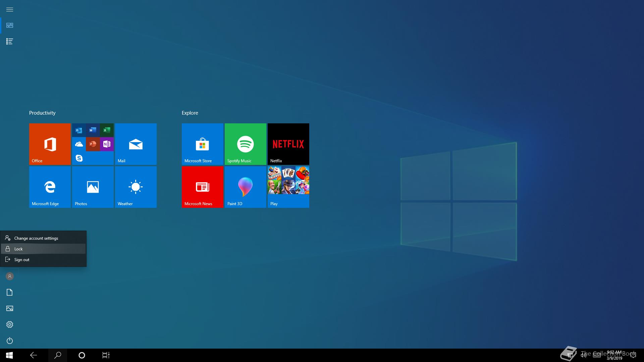The width and height of the screenshot is (644, 362).
Task: Go back with the taskbar Back arrow
Action: point(34,355)
